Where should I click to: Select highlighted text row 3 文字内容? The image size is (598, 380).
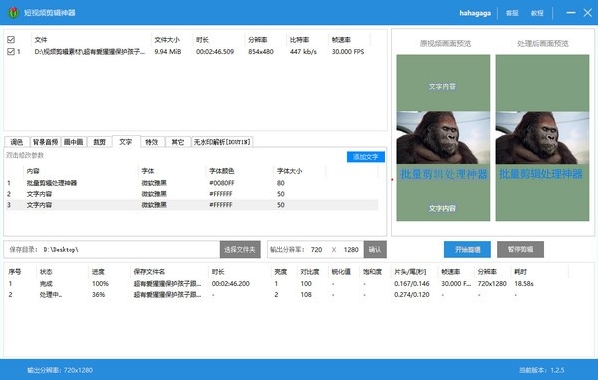coord(192,205)
